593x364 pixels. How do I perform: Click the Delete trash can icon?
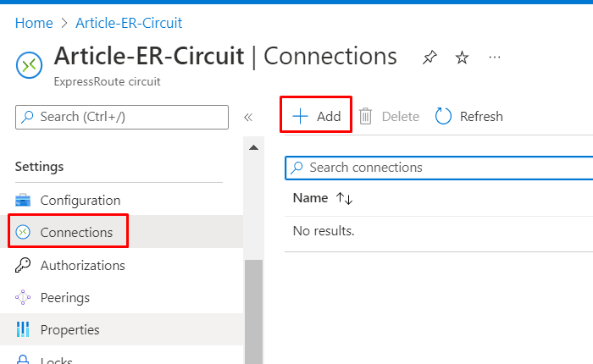click(366, 116)
